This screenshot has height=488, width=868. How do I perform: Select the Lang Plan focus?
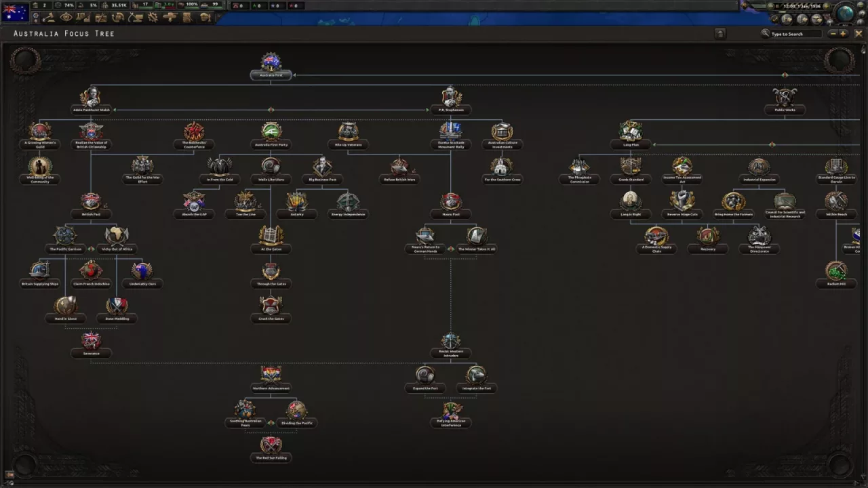[x=631, y=135]
